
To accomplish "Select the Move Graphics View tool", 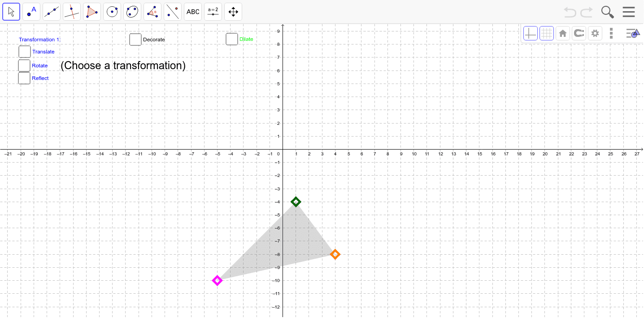I will [233, 12].
